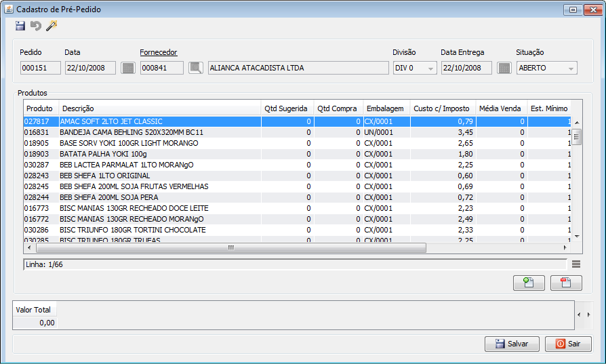606x364 pixels.
Task: Click the Qtd Compra column header
Action: 338,108
